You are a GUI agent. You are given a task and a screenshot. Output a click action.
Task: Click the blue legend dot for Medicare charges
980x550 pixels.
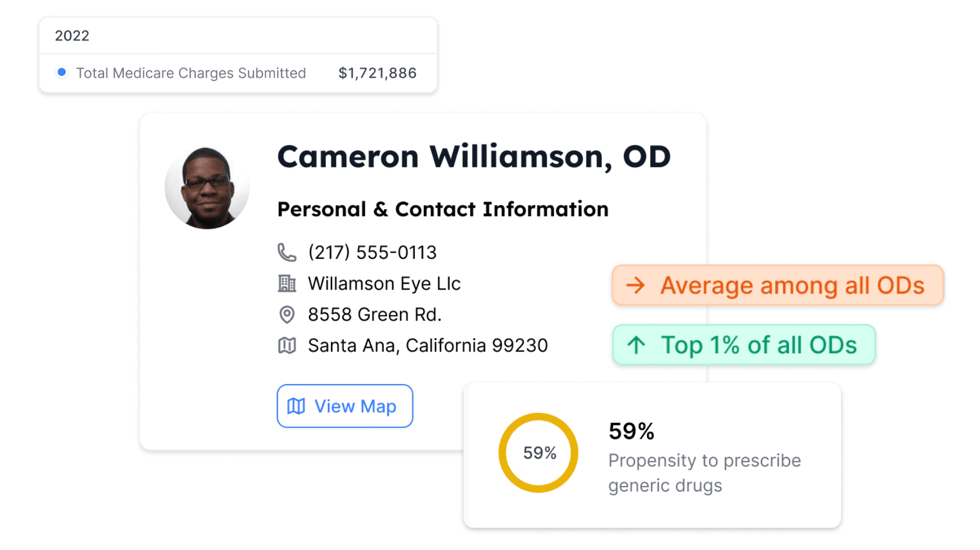click(62, 72)
